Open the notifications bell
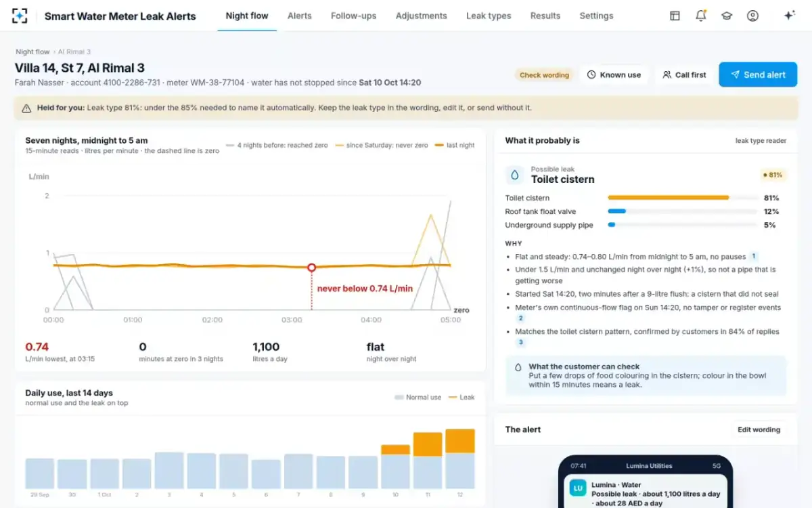The image size is (812, 508). (x=701, y=16)
